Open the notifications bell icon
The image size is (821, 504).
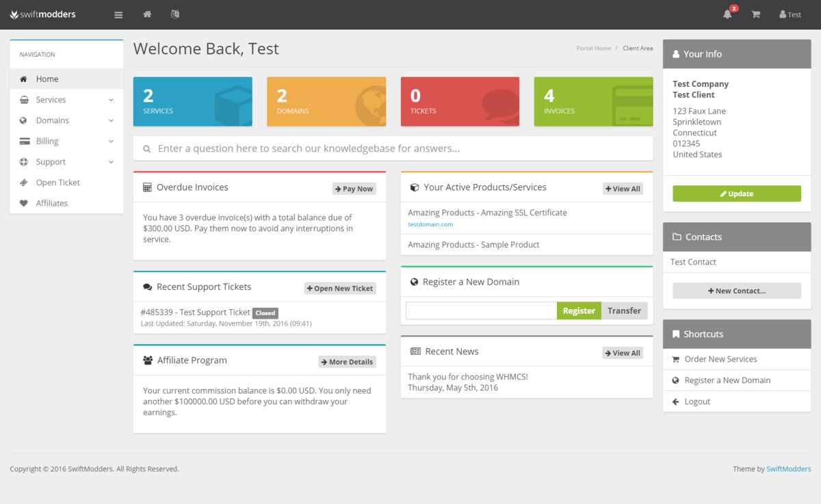[x=727, y=14]
